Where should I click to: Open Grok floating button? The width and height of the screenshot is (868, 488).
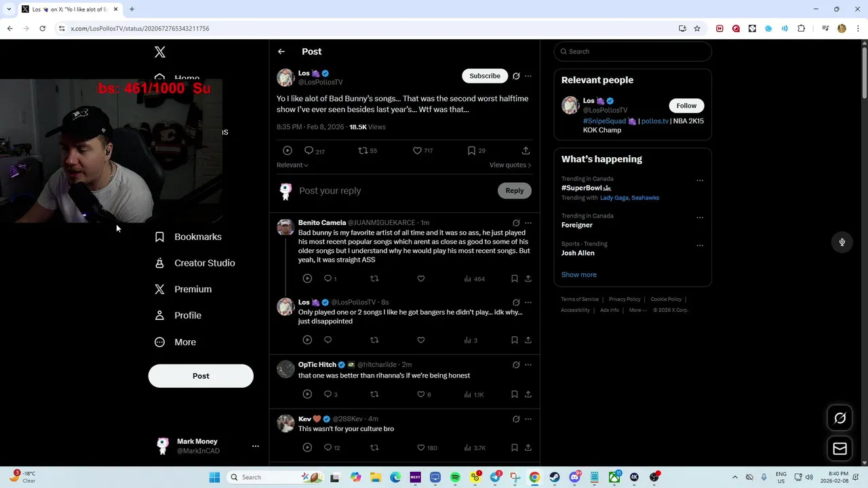pyautogui.click(x=840, y=418)
